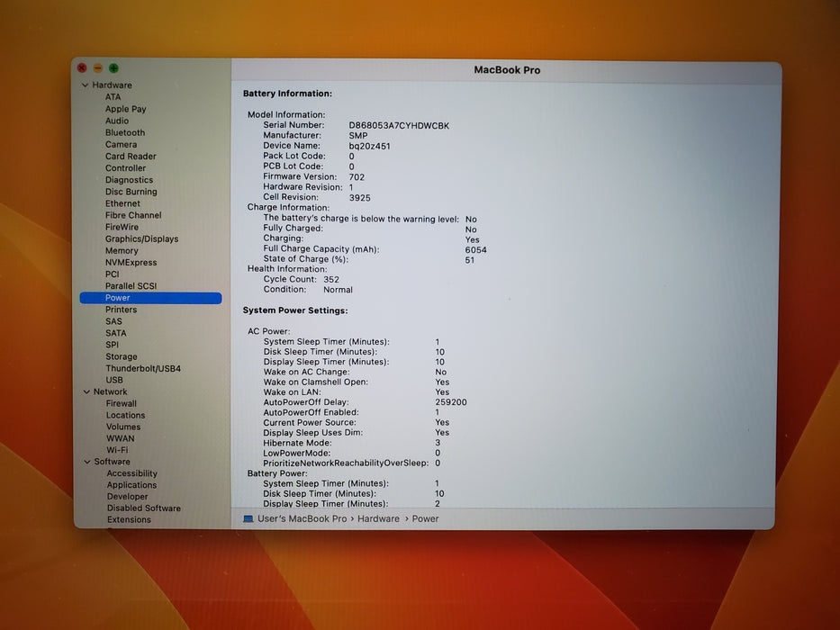Viewport: 840px width, 630px height.
Task: Click the MacBook Pro window title
Action: click(507, 70)
